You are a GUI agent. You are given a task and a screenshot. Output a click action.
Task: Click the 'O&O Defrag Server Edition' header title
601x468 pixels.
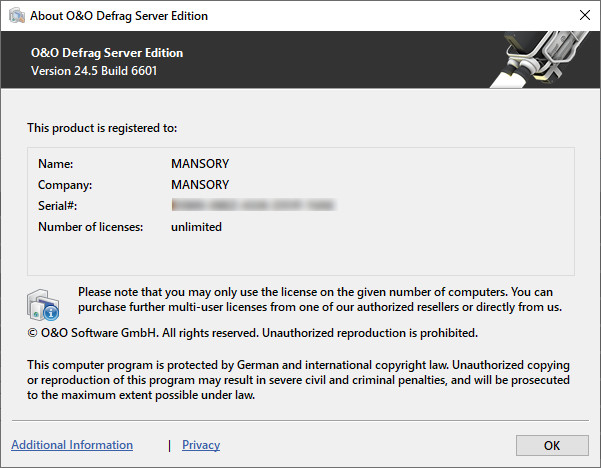107,53
